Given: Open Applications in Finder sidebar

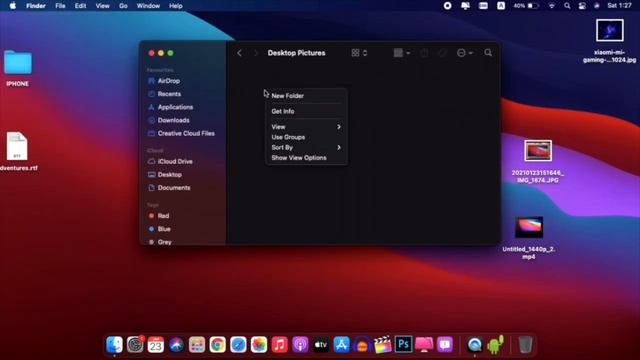Looking at the screenshot, I should 170,107.
